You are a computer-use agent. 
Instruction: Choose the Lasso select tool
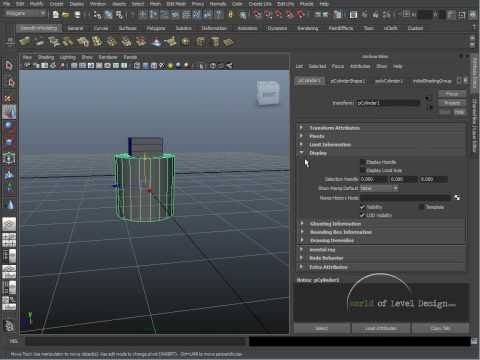(x=10, y=83)
